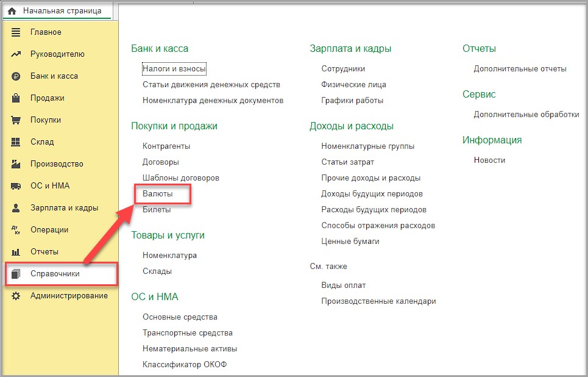Click the Операции Дт/Кт icon
This screenshot has width=588, height=377.
pyautogui.click(x=16, y=230)
